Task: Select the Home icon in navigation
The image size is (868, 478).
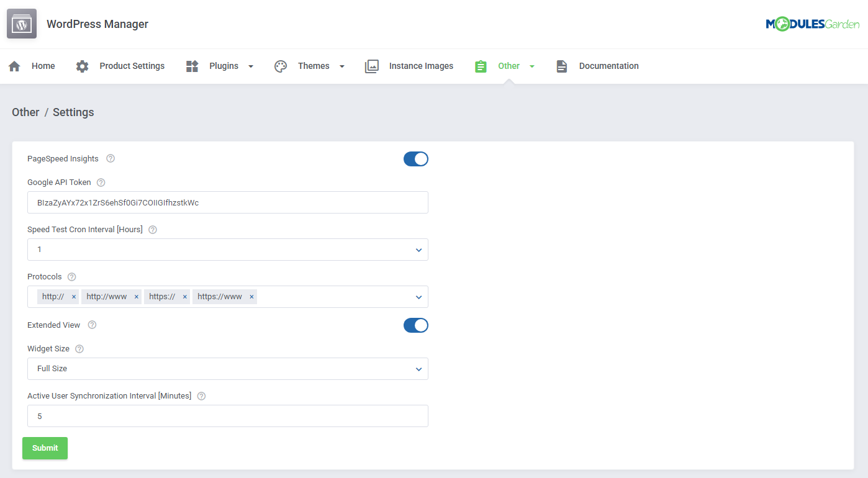Action: coord(14,66)
